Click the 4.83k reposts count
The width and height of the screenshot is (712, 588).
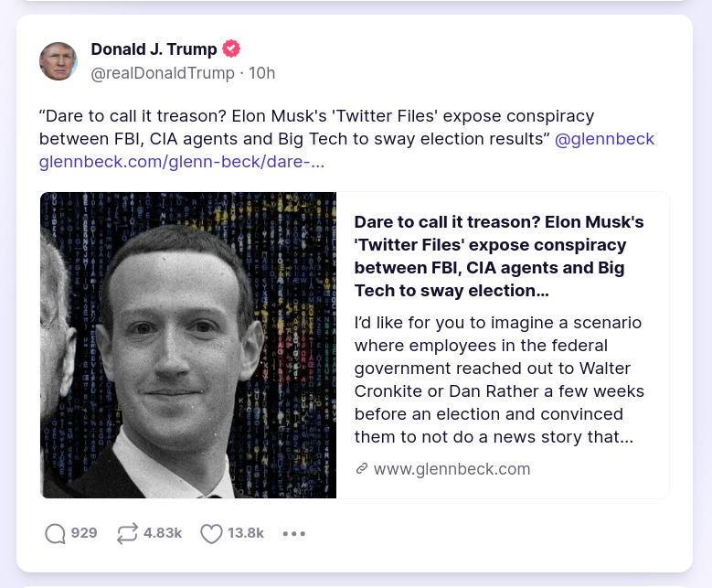(163, 533)
